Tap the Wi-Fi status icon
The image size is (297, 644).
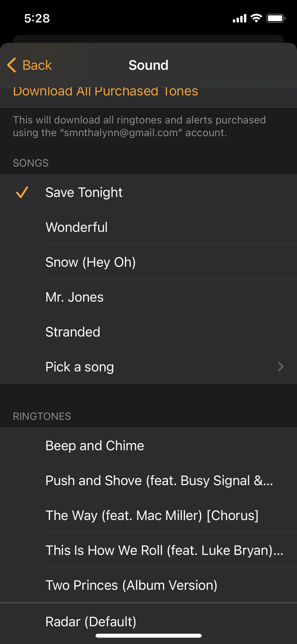pos(256,18)
